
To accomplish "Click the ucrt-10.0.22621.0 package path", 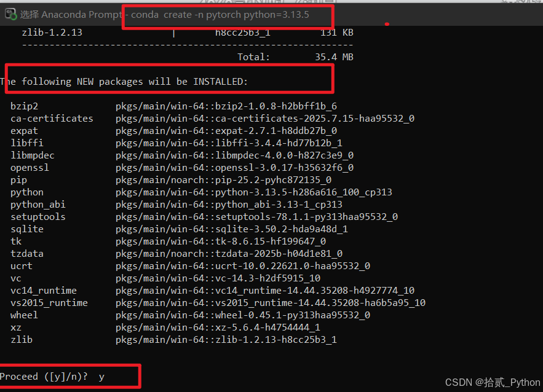I will (x=243, y=265).
